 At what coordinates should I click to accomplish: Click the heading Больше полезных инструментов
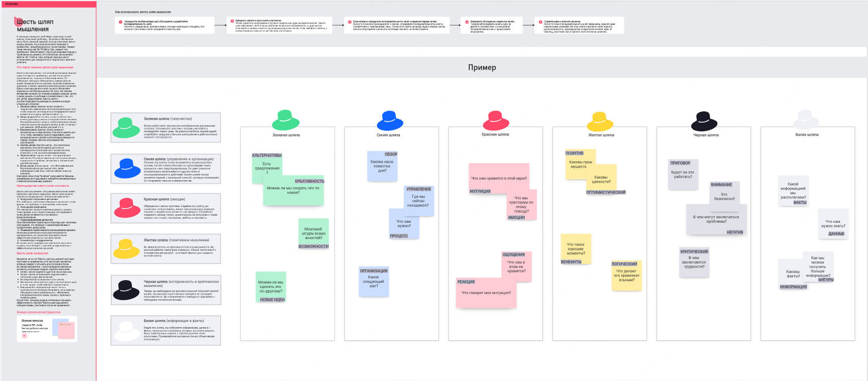click(x=39, y=312)
